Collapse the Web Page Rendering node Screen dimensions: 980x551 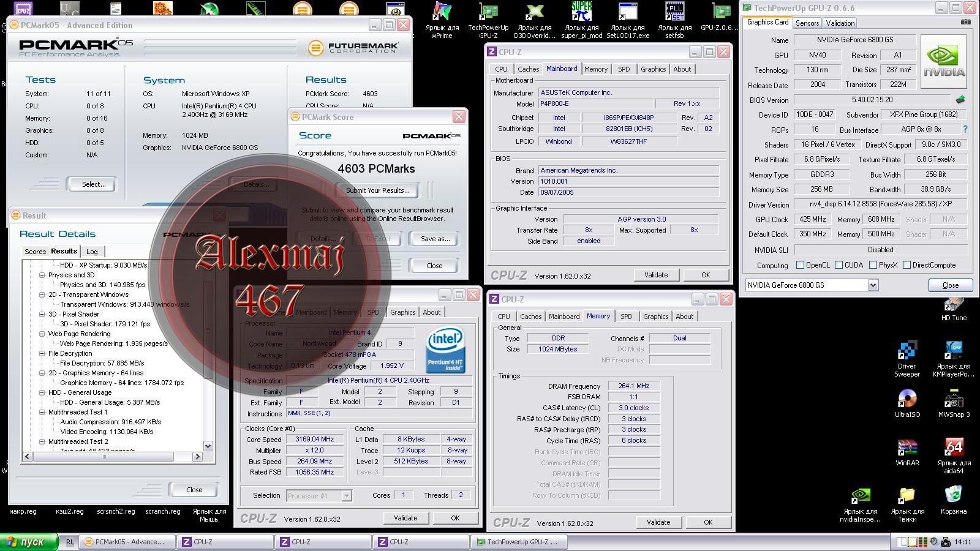(x=42, y=334)
